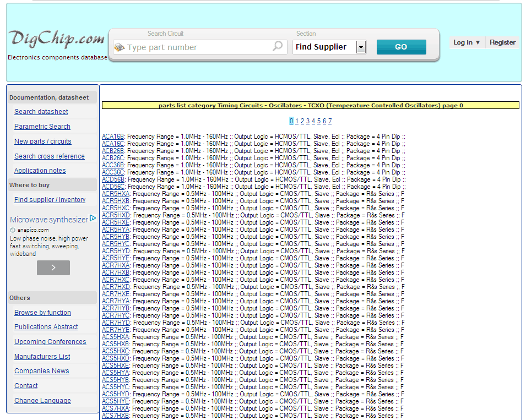
Task: Expand the Log in menu
Action: coord(467,42)
